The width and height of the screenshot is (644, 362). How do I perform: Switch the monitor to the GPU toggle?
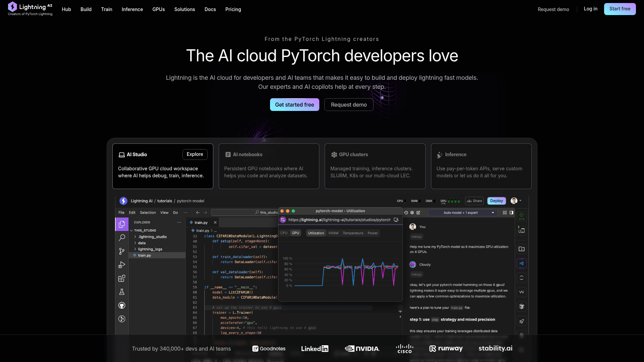click(296, 233)
